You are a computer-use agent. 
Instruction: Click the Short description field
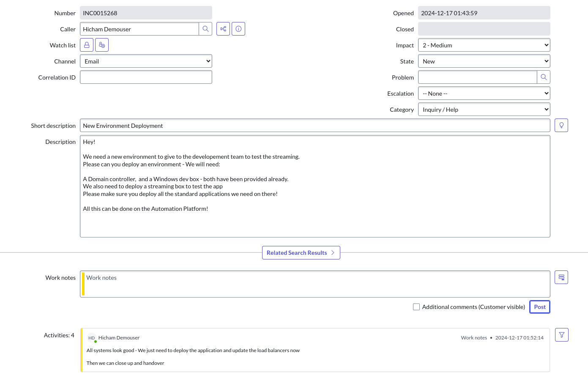pyautogui.click(x=315, y=125)
